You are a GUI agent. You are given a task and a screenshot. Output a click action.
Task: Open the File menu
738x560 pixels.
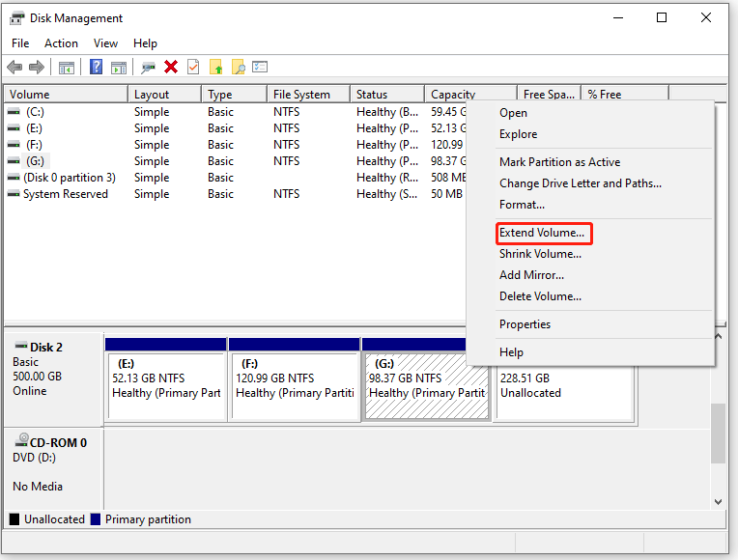click(20, 43)
